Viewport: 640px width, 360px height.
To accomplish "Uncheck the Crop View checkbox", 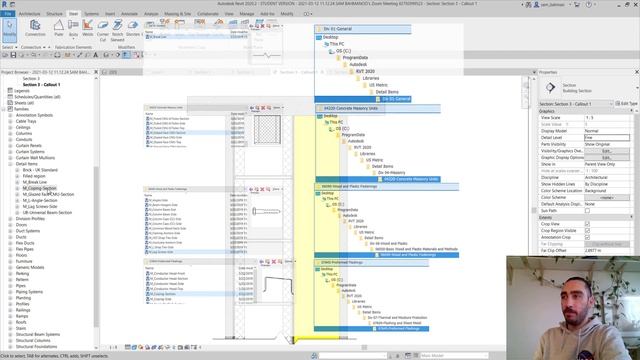I will click(587, 224).
